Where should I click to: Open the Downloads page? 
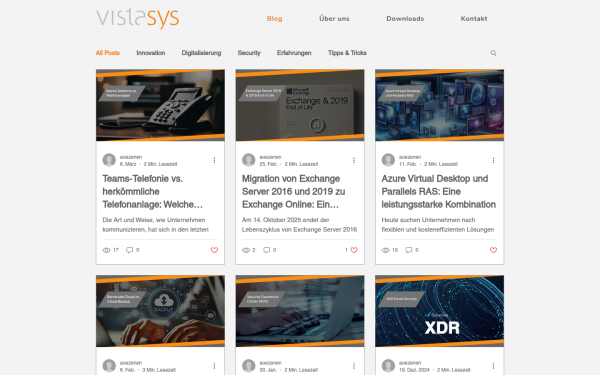405,18
